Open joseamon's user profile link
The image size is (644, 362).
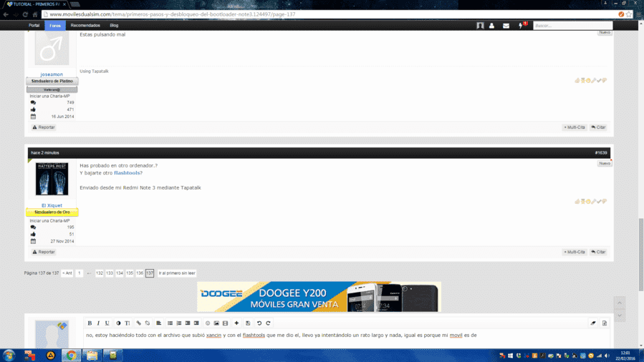pos(52,74)
